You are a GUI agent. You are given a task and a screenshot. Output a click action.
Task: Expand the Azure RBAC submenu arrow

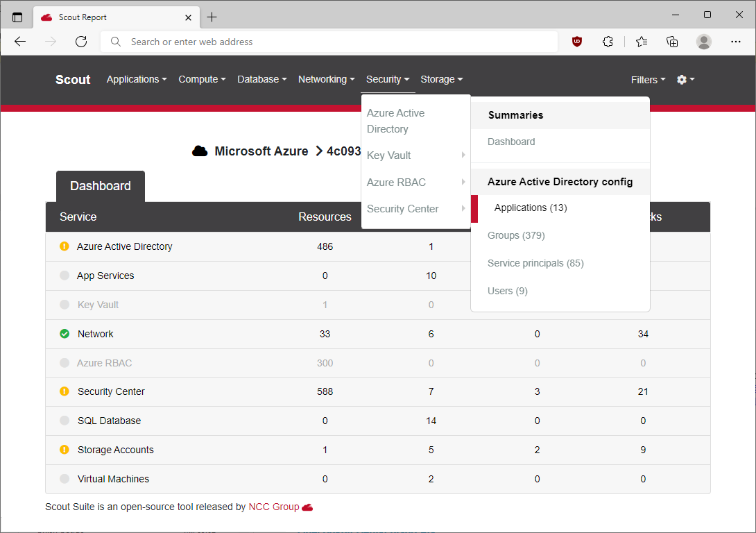tap(463, 182)
